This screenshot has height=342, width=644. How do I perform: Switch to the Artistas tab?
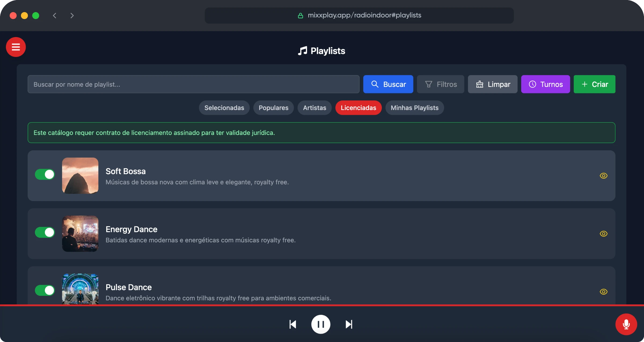(x=314, y=108)
